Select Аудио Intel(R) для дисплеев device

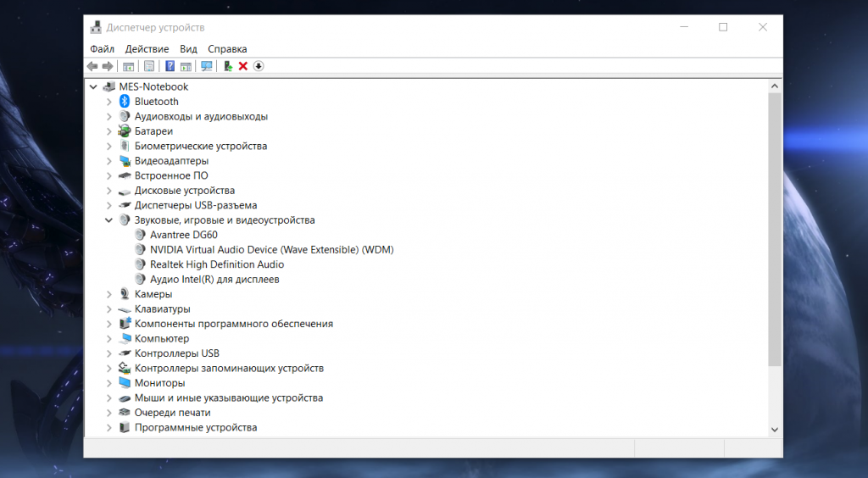point(214,280)
